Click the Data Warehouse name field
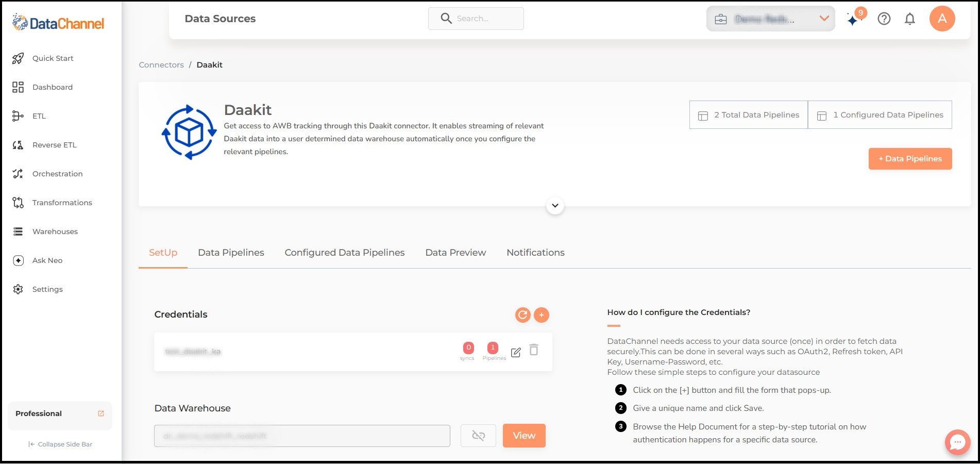980x464 pixels. [302, 436]
